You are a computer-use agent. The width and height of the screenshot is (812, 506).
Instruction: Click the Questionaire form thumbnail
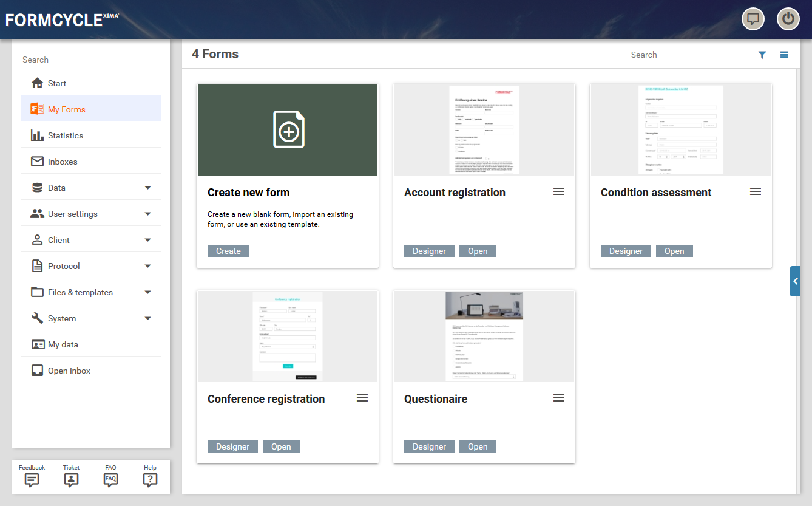pyautogui.click(x=484, y=337)
